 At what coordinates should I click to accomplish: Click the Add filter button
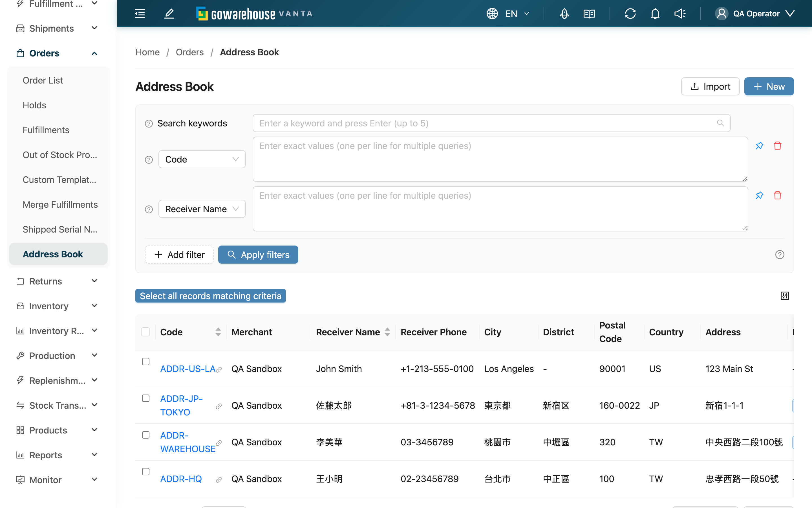tap(179, 255)
